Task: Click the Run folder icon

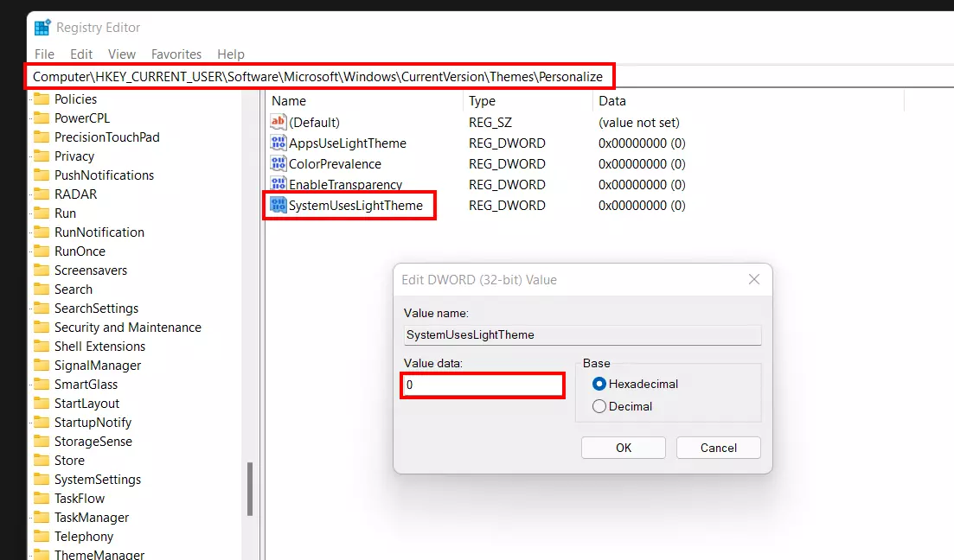Action: (42, 213)
